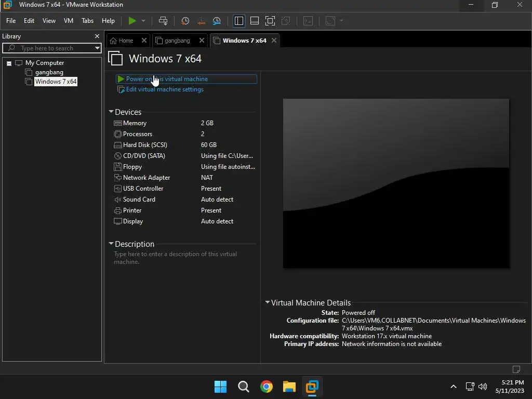The width and height of the screenshot is (532, 399).
Task: Click the Printer device entry
Action: [184, 210]
